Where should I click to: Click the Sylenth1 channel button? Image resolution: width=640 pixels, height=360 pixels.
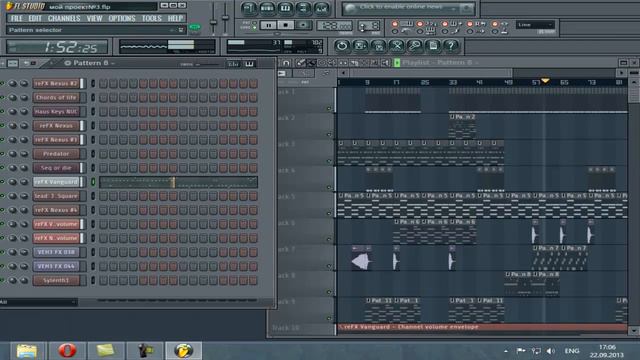click(x=56, y=280)
